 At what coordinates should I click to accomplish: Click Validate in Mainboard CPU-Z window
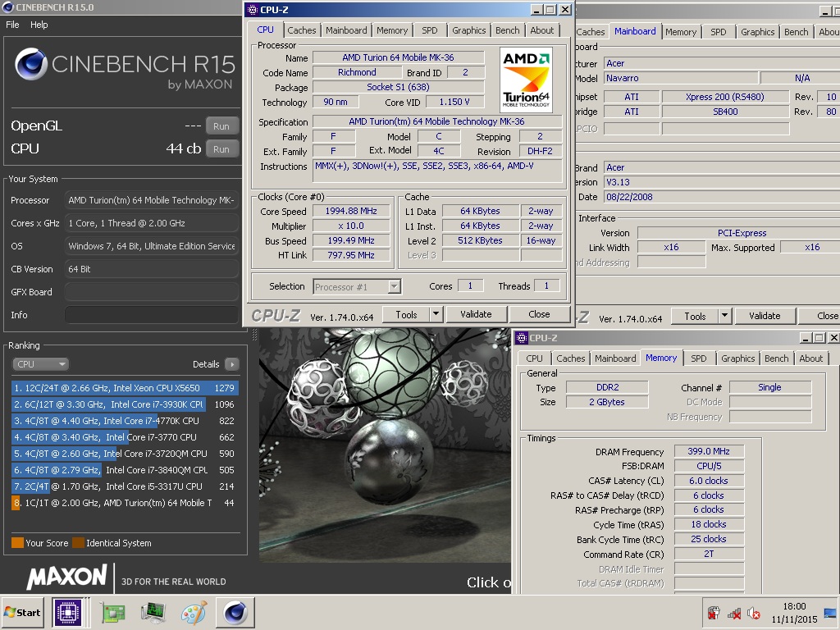765,316
